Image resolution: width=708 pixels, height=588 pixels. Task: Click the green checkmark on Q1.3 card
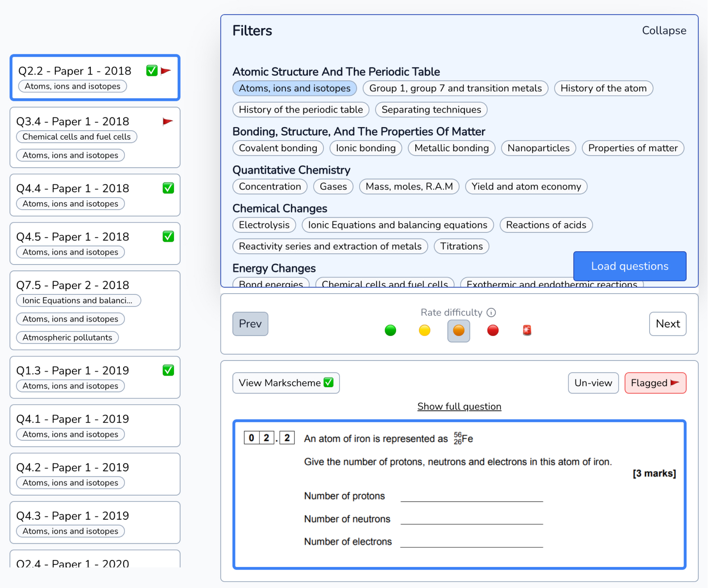click(168, 370)
